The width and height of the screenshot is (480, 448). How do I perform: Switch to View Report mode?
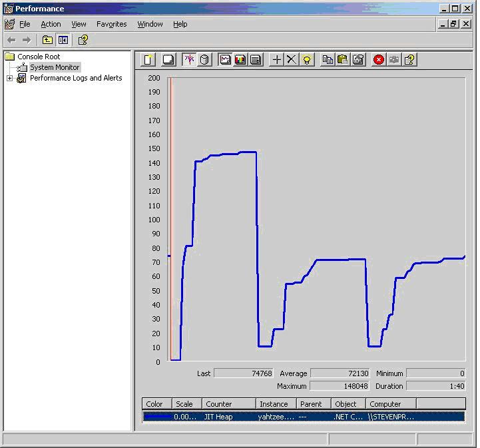point(255,59)
